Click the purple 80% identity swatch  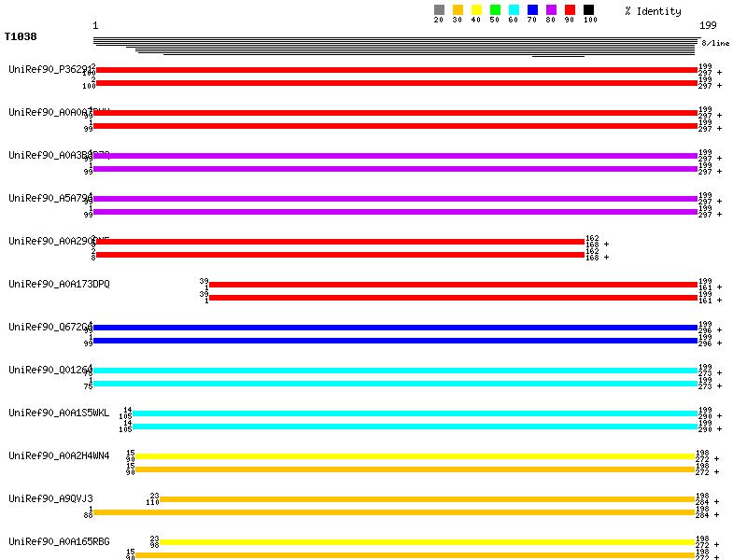point(551,10)
